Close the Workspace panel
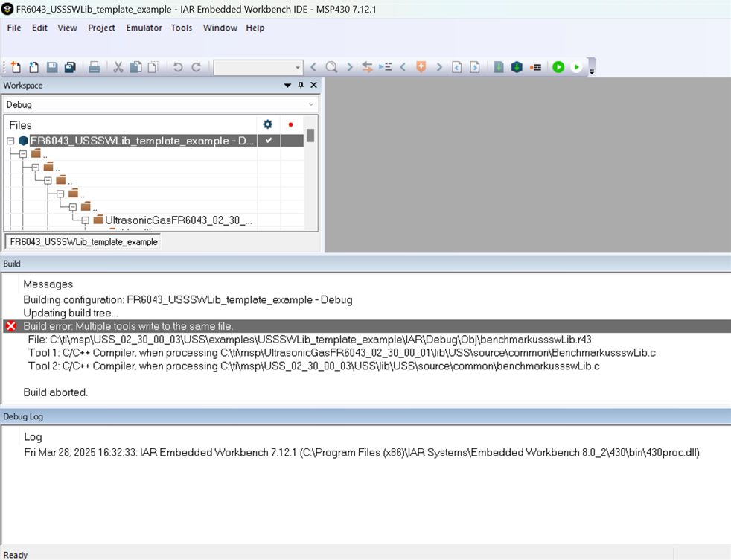This screenshot has height=560, width=731. (313, 85)
